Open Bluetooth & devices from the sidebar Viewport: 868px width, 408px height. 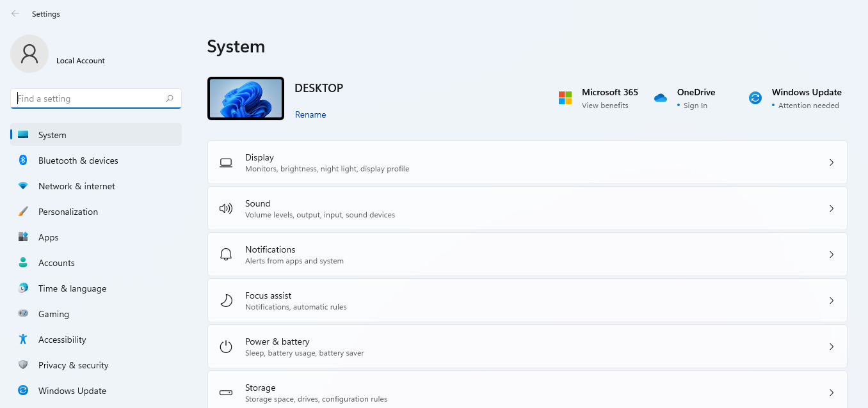tap(78, 160)
